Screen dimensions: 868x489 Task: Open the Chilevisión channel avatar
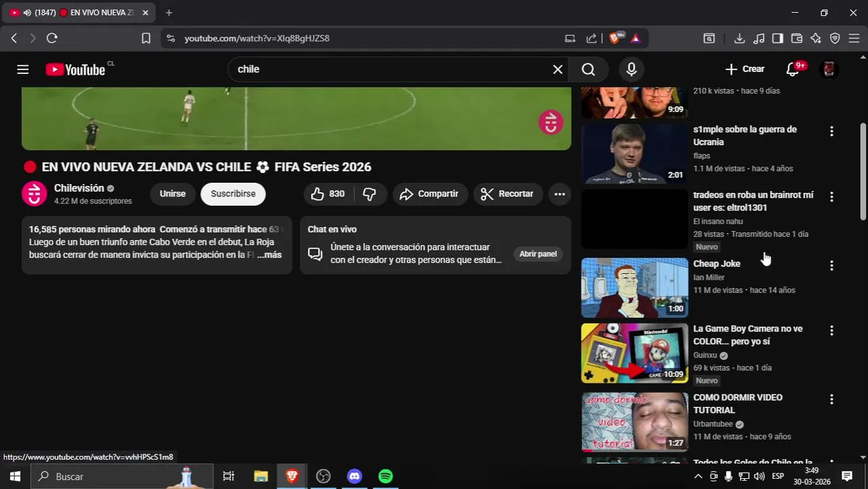(x=34, y=194)
